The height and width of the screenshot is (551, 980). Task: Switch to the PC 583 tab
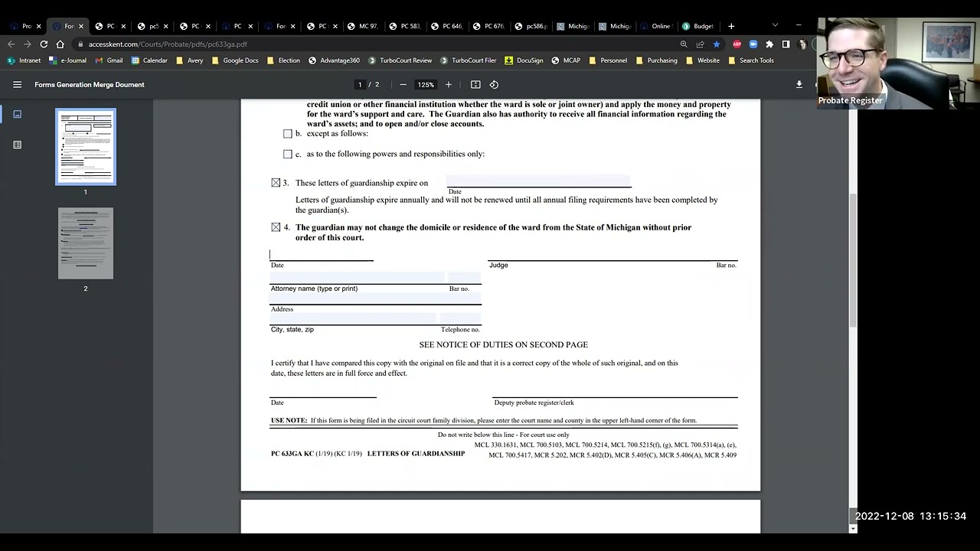pyautogui.click(x=404, y=26)
